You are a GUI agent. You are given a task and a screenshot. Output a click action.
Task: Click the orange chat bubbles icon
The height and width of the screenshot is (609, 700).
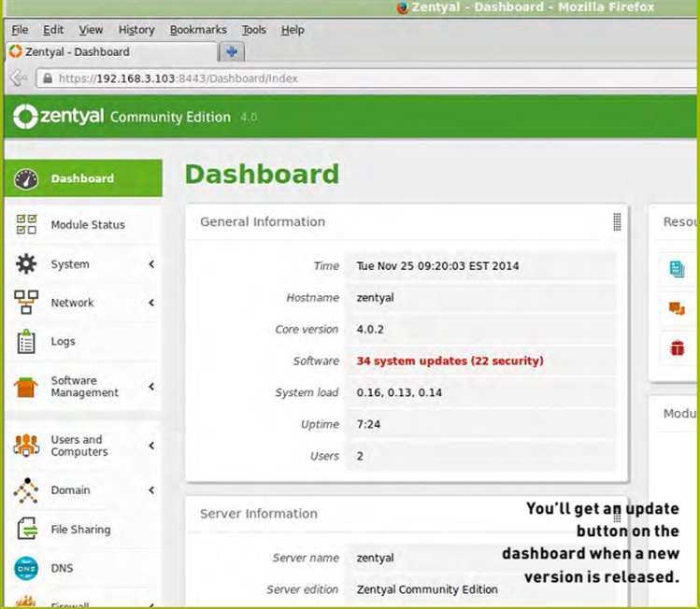pos(677,308)
